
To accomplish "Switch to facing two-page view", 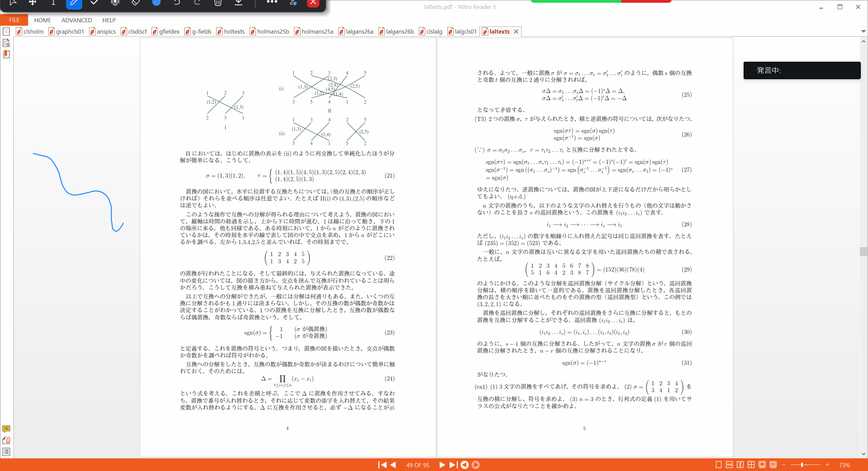I will pyautogui.click(x=740, y=465).
